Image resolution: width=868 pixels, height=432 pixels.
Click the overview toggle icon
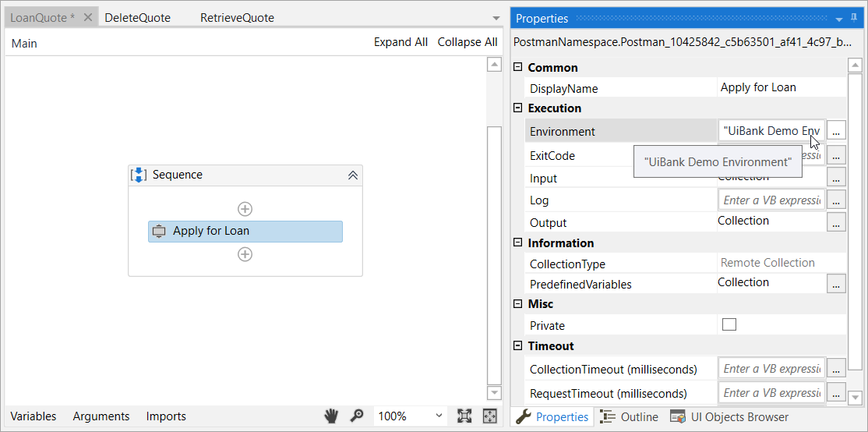click(x=490, y=416)
